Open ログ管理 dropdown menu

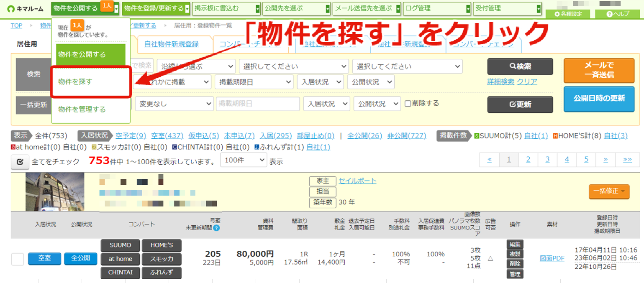coord(437,8)
